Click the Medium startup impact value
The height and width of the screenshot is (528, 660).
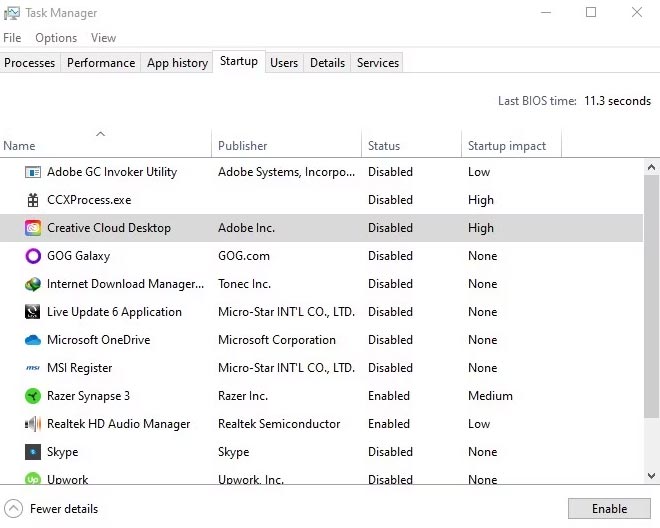point(490,396)
